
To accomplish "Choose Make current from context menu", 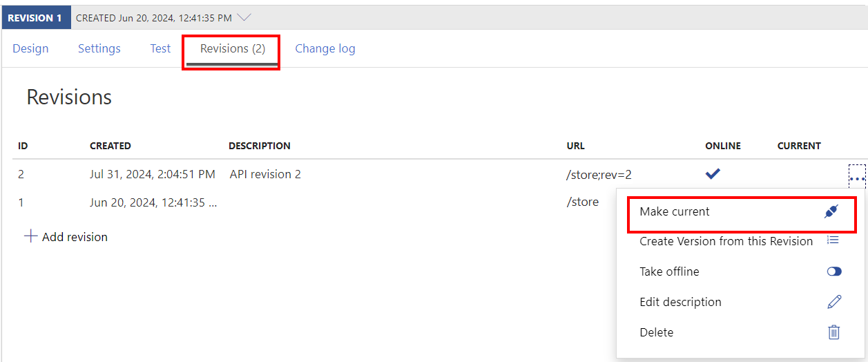I will tap(675, 212).
